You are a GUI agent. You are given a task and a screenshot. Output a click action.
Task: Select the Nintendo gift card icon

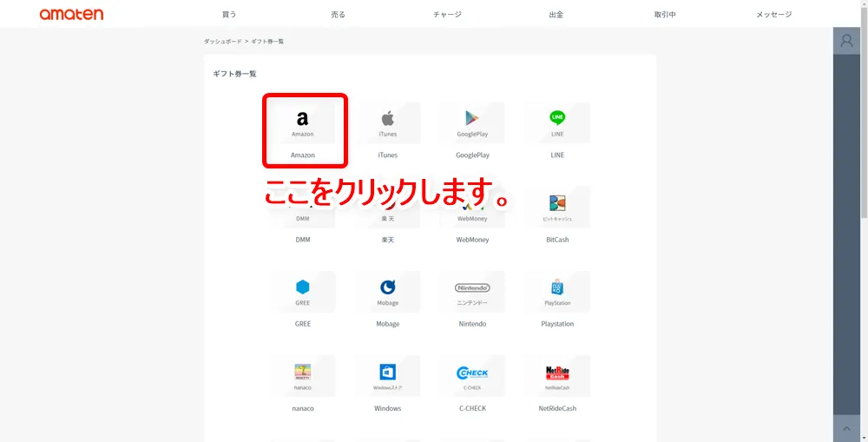tap(472, 292)
